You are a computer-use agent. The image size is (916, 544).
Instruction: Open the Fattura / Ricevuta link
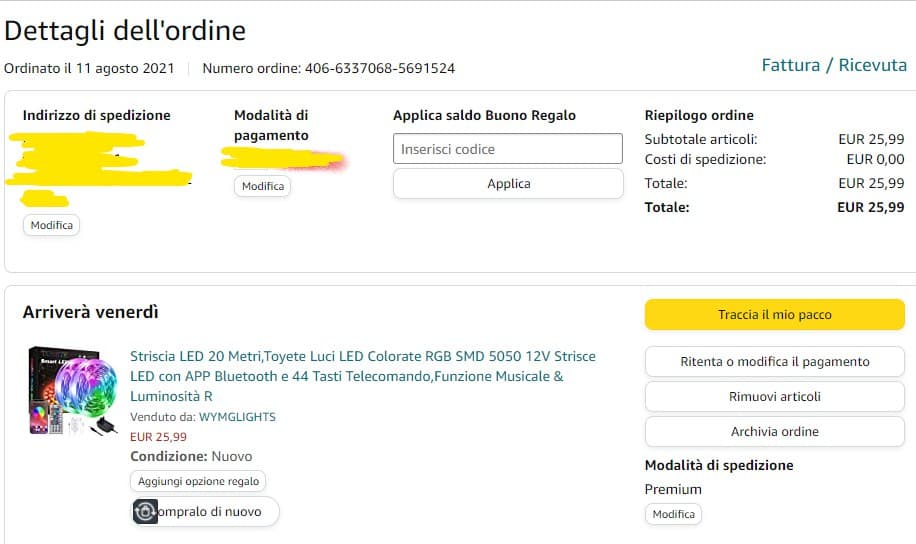834,65
